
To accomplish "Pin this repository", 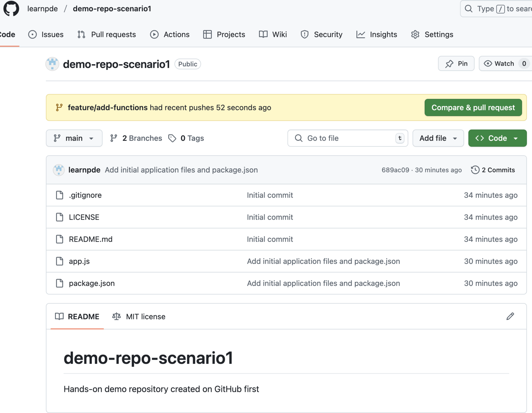I will tap(456, 63).
